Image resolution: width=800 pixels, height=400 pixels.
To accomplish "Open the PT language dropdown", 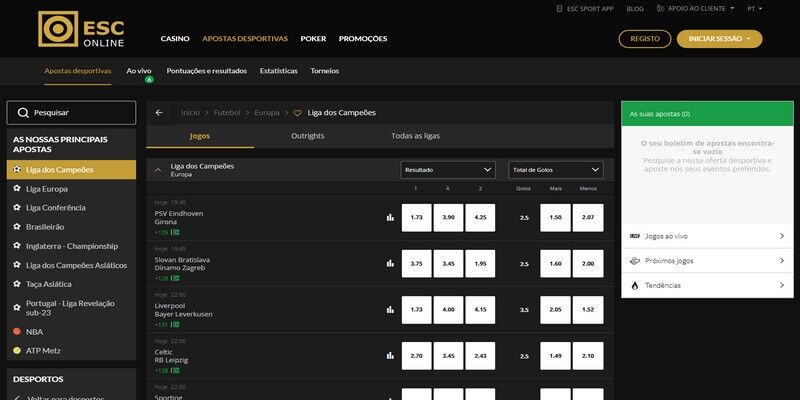I will [x=755, y=9].
